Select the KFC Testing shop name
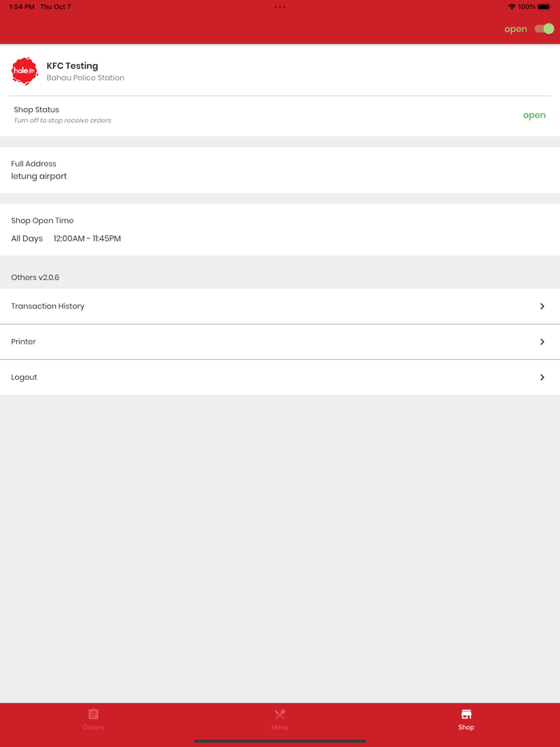The image size is (560, 747). [72, 66]
